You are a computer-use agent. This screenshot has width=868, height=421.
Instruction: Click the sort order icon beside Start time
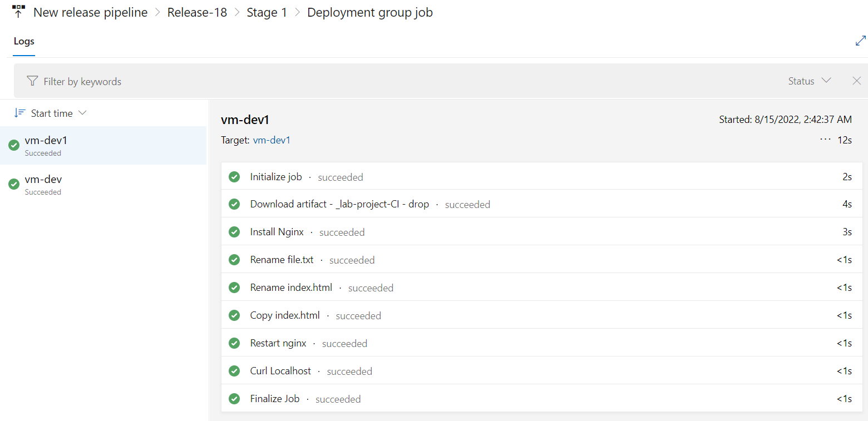[19, 113]
